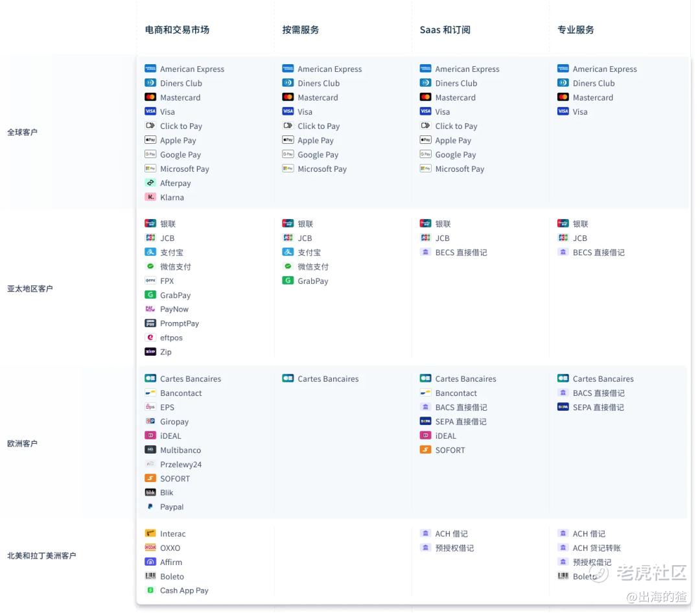This screenshot has height=613, width=700.
Task: Click the Affirm icon
Action: click(150, 562)
